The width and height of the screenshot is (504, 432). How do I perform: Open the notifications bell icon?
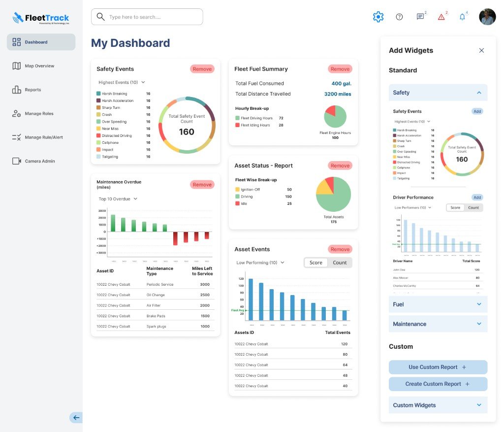point(462,17)
